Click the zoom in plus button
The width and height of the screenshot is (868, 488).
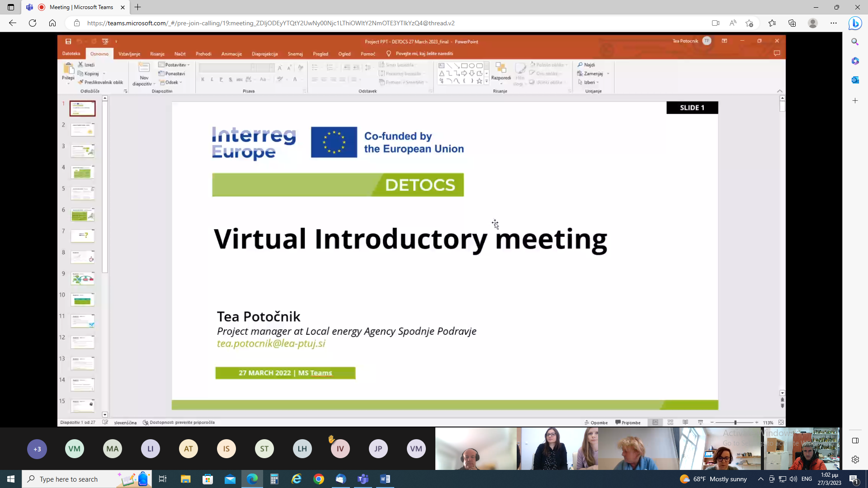[x=756, y=422]
